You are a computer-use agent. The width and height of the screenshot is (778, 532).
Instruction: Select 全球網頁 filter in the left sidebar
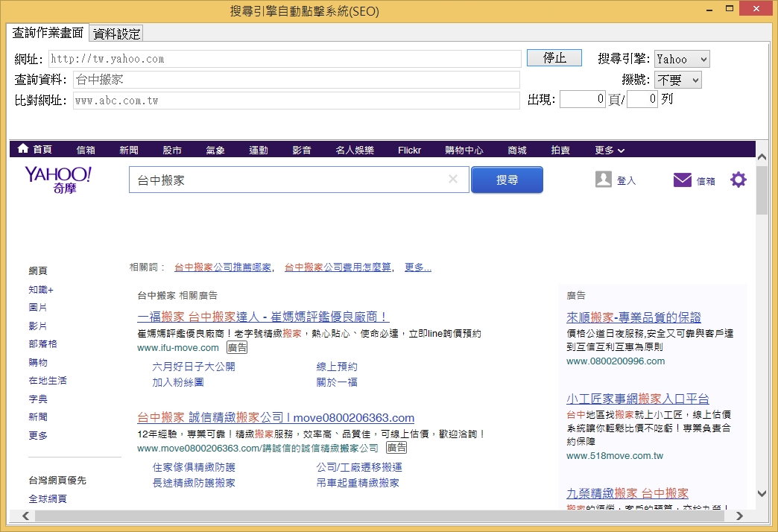48,498
